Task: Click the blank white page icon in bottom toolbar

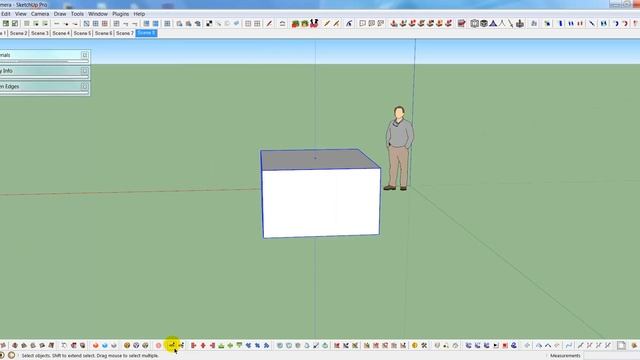Action: pyautogui.click(x=621, y=345)
